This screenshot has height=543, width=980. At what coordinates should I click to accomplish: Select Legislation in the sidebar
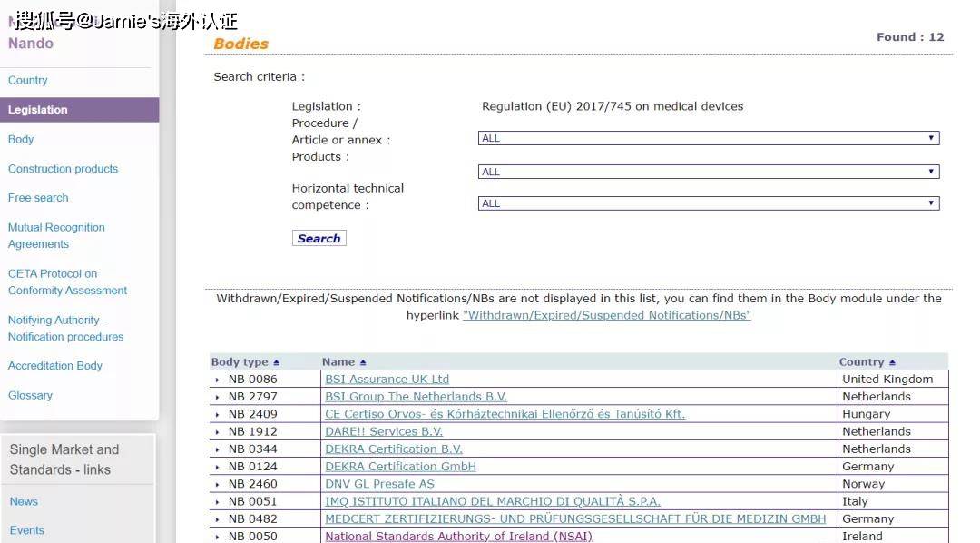coord(79,110)
